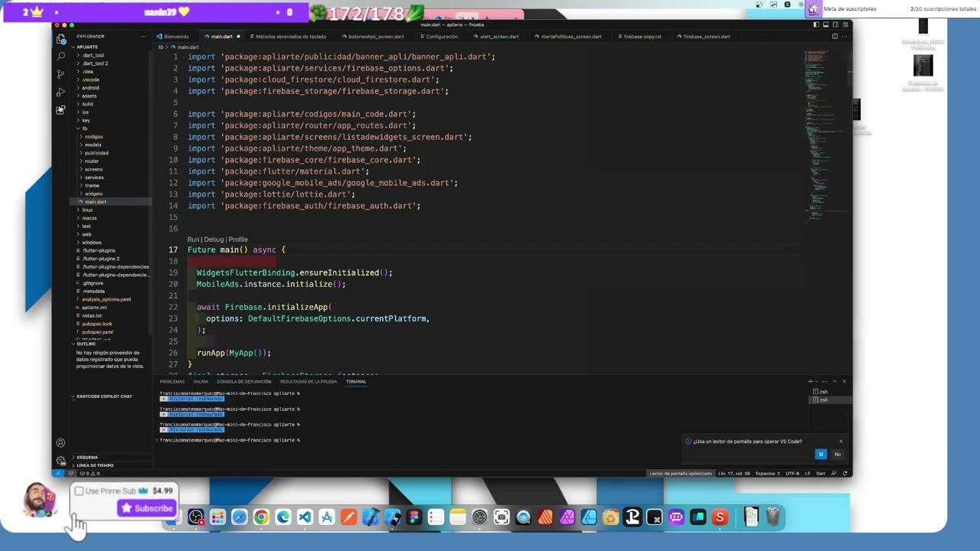Click the remote window indicator in status bar
This screenshot has width=980, height=551.
point(57,473)
